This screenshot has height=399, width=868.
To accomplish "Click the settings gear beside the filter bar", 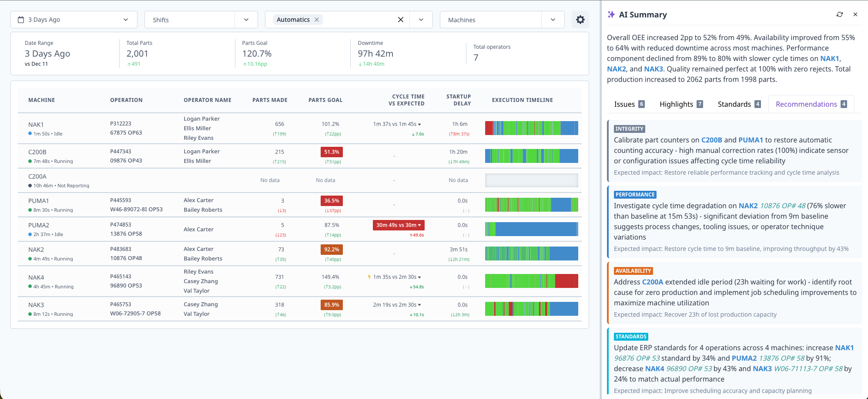I will (580, 19).
